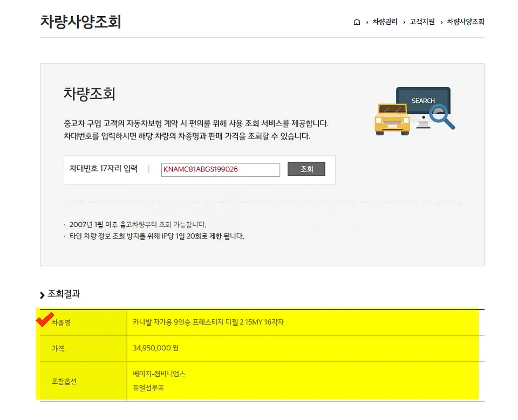This screenshot has width=518, height=420.
Task: Select the 가격 row label
Action: 58,348
